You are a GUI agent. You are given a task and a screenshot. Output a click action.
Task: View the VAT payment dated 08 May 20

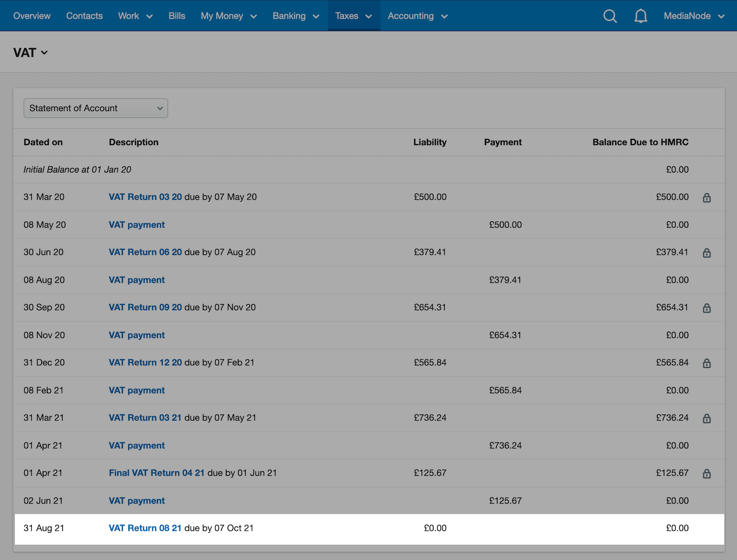click(x=136, y=225)
